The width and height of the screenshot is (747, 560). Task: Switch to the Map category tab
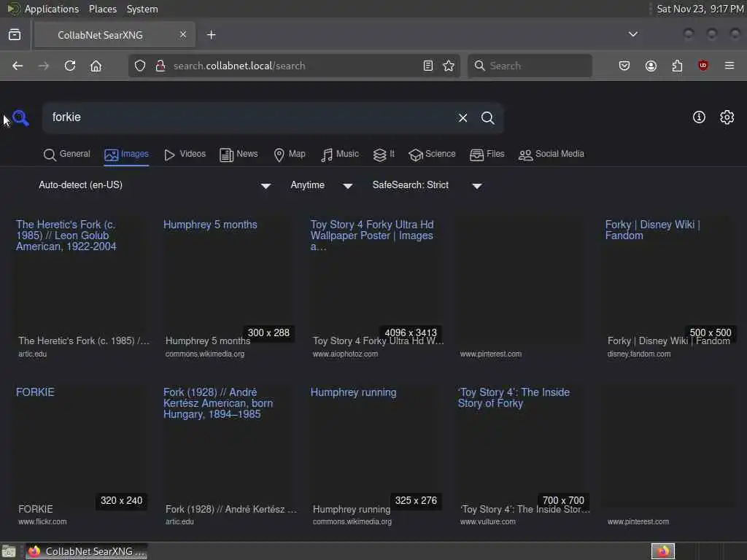[x=290, y=155]
